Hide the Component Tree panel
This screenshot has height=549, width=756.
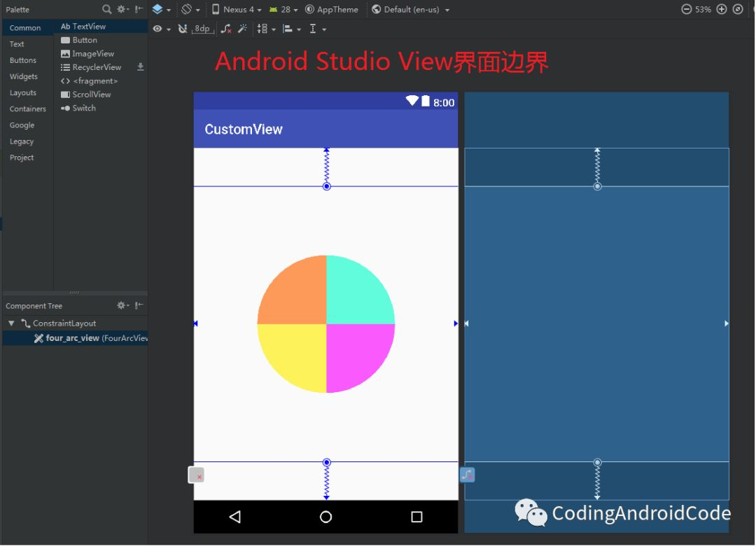(139, 305)
